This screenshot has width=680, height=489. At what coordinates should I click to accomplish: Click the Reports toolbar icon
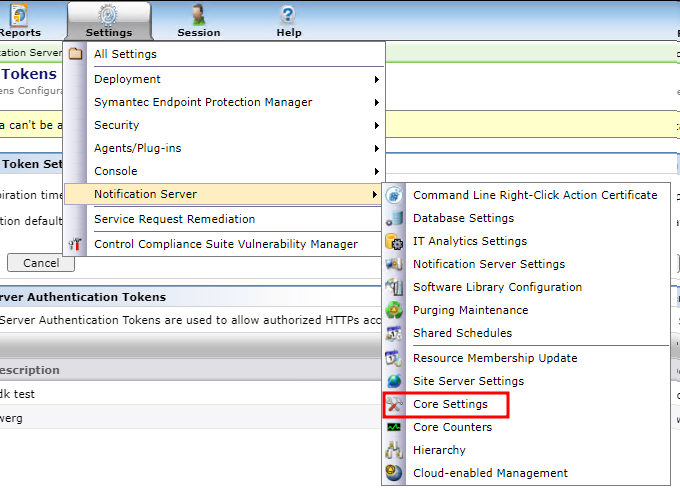(19, 15)
